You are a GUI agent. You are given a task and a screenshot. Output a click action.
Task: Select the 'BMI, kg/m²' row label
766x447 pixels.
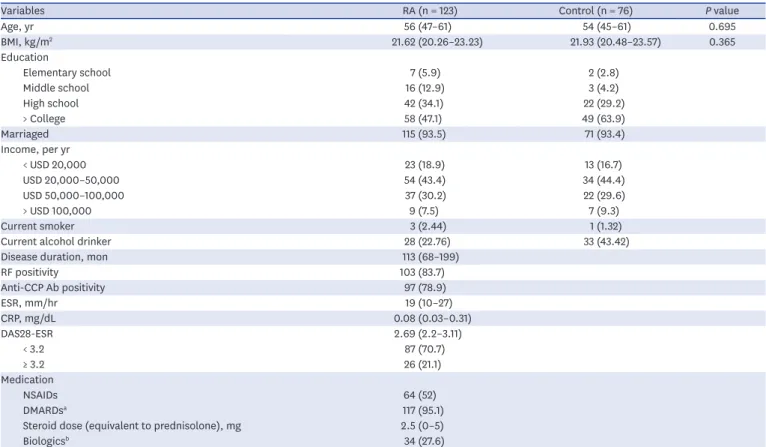pos(27,42)
